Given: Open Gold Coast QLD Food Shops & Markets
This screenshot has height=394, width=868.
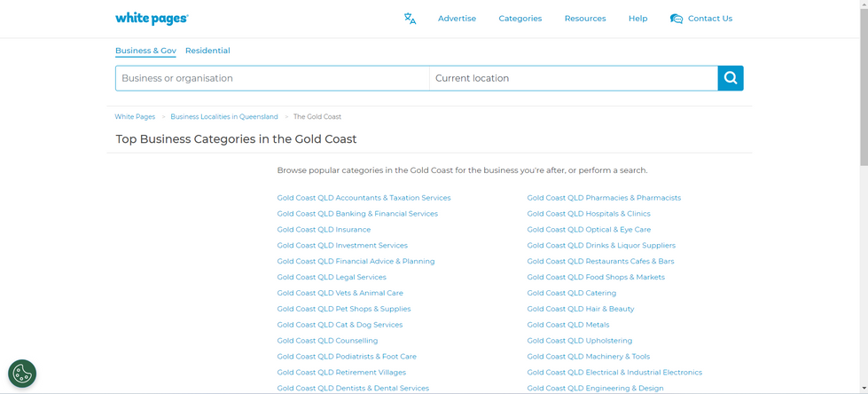Looking at the screenshot, I should tap(596, 277).
